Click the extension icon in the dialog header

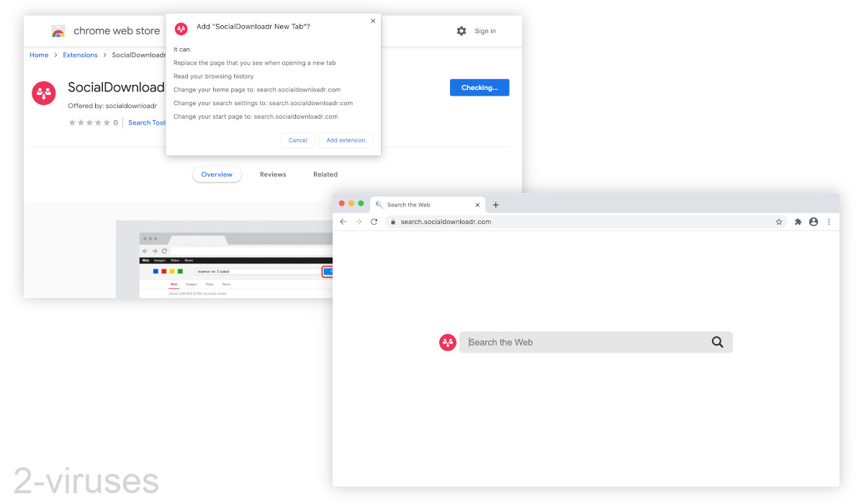181,29
